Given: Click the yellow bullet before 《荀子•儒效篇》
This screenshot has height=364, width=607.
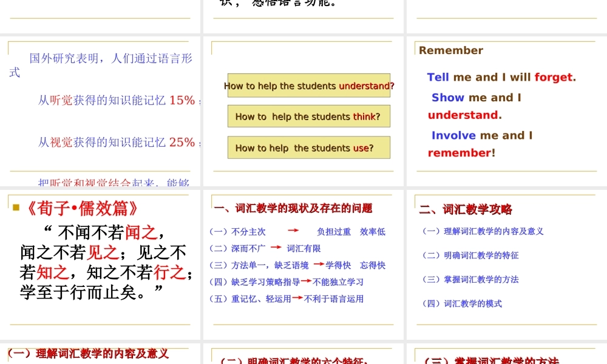Looking at the screenshot, I should (16, 207).
